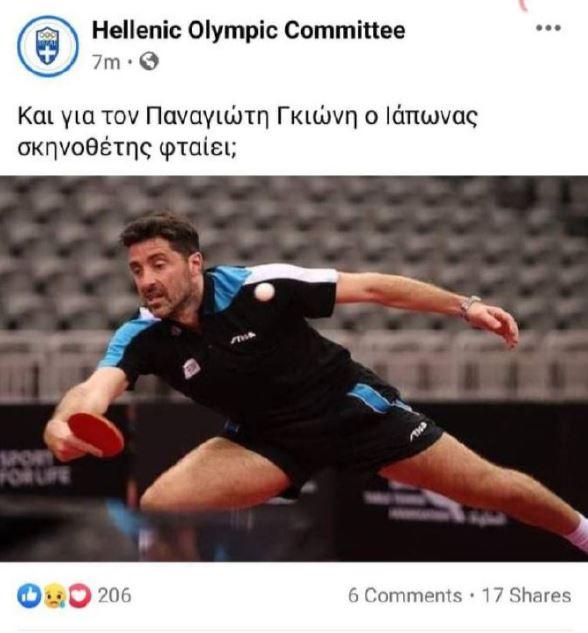Click the white ping pong ball in photo

coord(264,291)
